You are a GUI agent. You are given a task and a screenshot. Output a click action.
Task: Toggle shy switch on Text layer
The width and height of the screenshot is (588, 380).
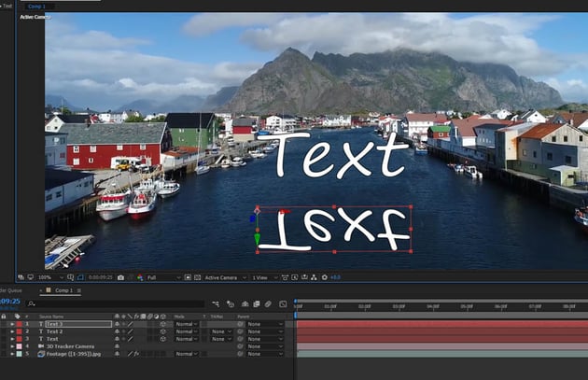(x=116, y=339)
